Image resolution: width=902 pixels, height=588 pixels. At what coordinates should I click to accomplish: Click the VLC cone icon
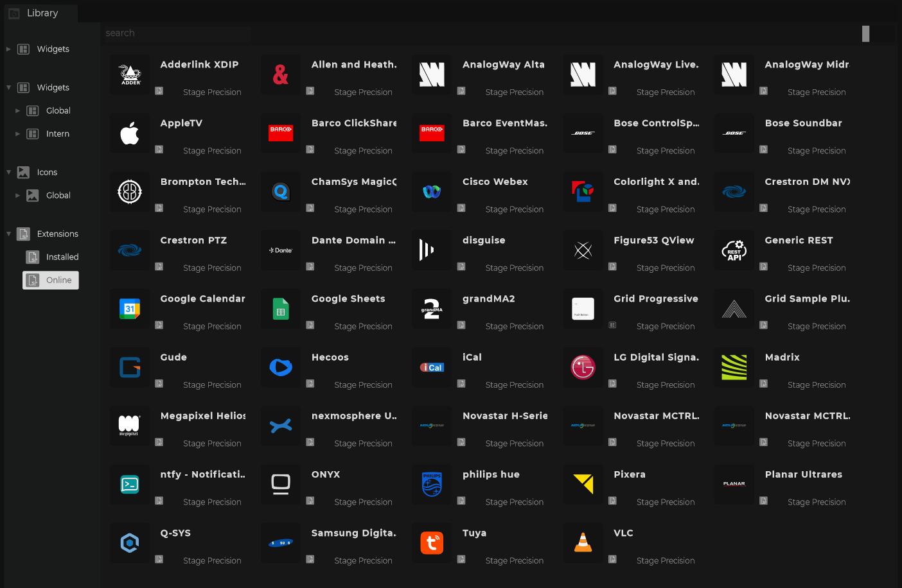[x=583, y=543]
